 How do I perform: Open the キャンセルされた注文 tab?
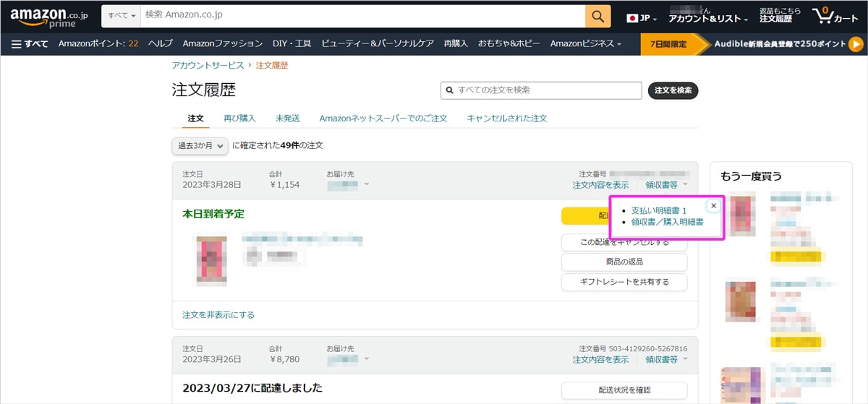click(507, 118)
